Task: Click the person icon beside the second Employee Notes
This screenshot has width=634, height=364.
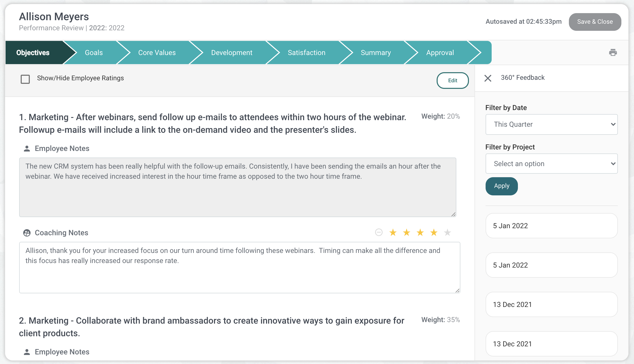Action: coord(27,352)
